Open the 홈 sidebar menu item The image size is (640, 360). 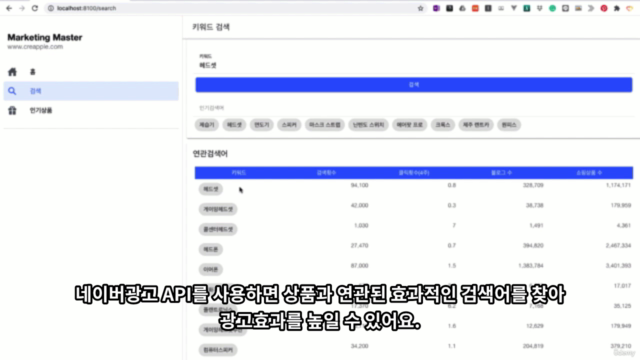(x=91, y=72)
